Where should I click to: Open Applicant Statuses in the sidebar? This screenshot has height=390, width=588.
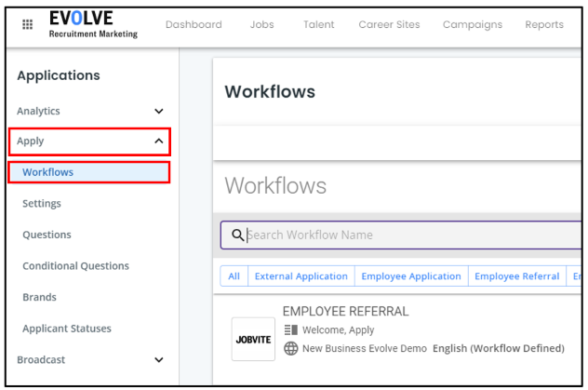pyautogui.click(x=67, y=329)
